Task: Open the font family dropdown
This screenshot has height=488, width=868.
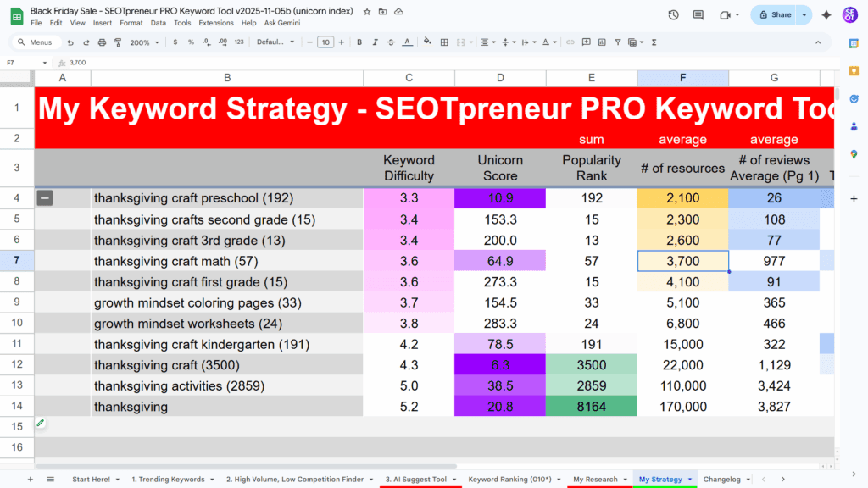Action: point(275,42)
